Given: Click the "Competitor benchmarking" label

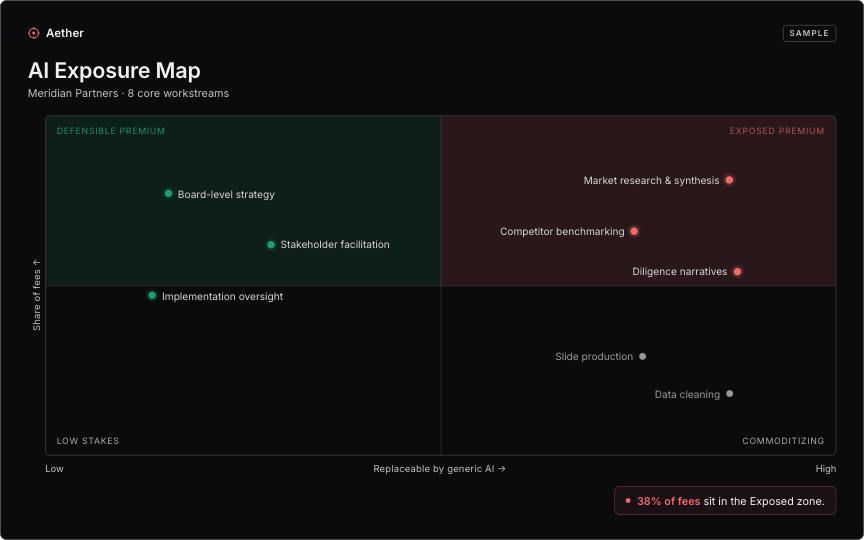Looking at the screenshot, I should click(x=562, y=232).
